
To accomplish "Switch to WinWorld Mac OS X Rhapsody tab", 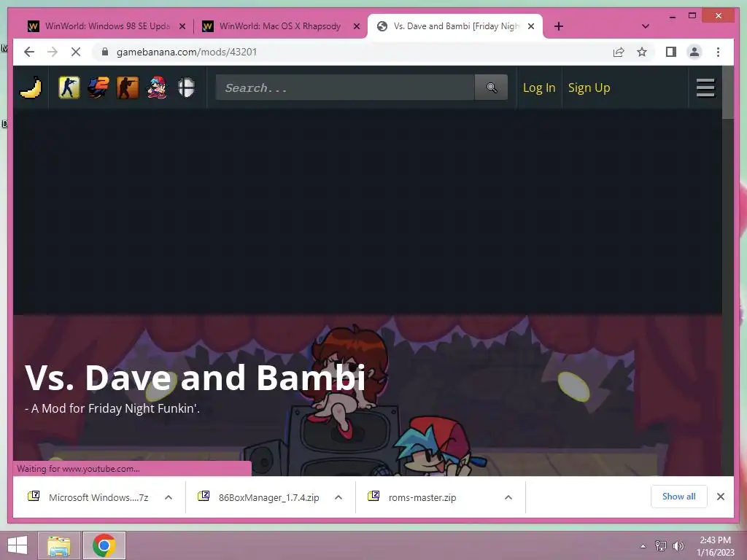I will tap(280, 26).
